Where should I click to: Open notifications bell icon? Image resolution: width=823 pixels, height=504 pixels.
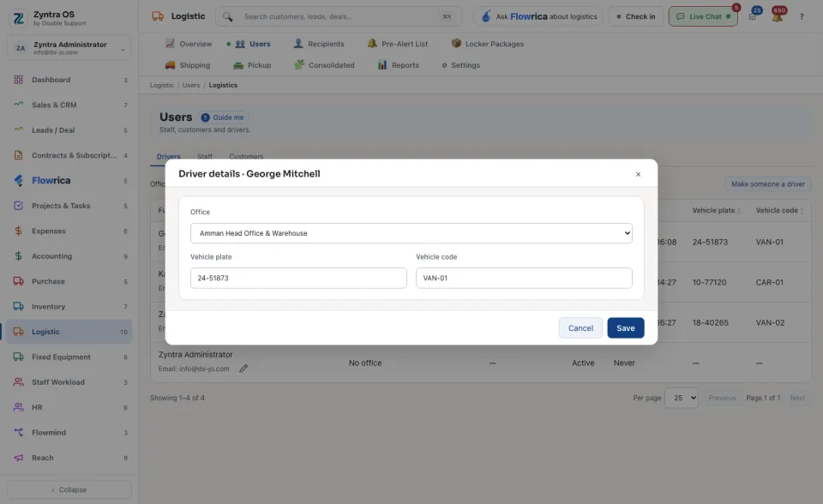click(x=778, y=16)
